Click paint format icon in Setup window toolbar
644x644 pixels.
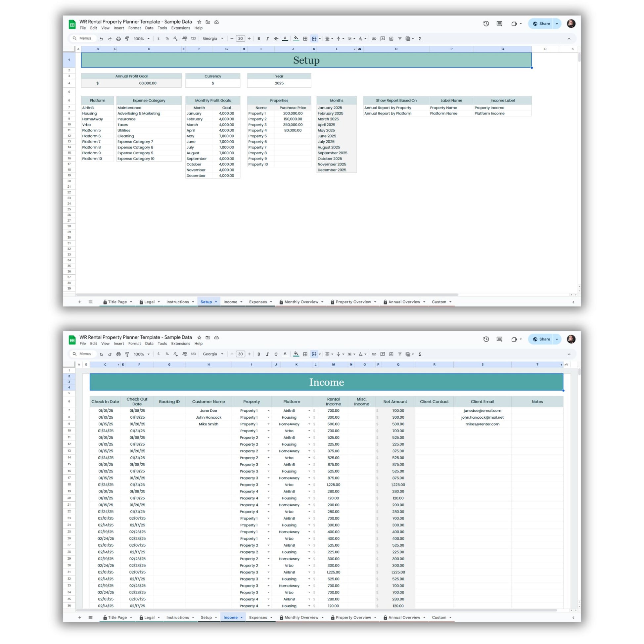pos(127,39)
